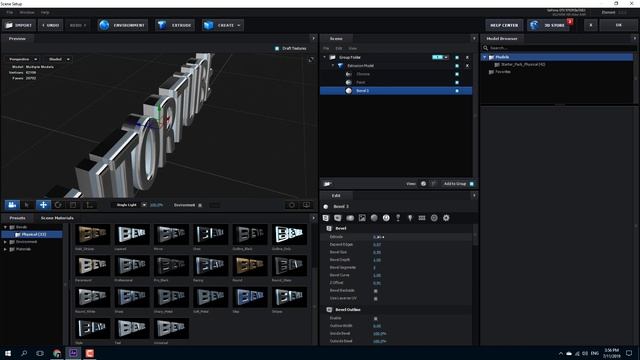The height and width of the screenshot is (360, 640).
Task: Select the camera view tool in Preview toolbar
Action: (x=12, y=205)
